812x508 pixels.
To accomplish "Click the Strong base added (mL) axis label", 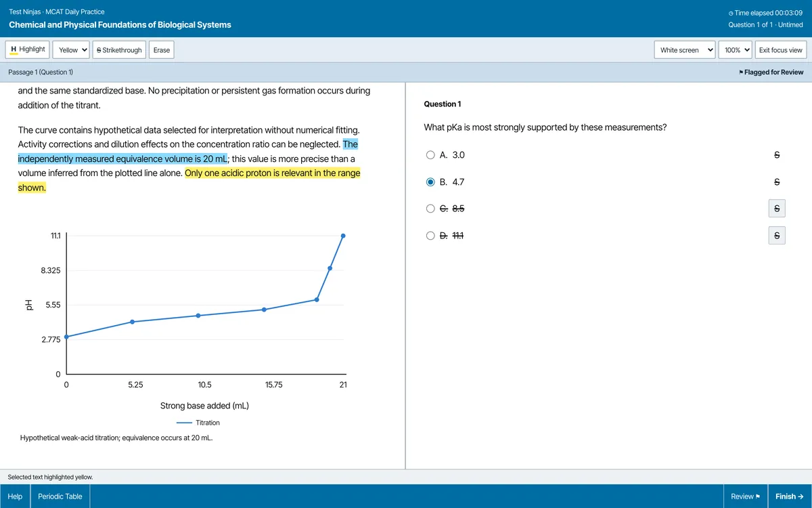I will point(204,406).
